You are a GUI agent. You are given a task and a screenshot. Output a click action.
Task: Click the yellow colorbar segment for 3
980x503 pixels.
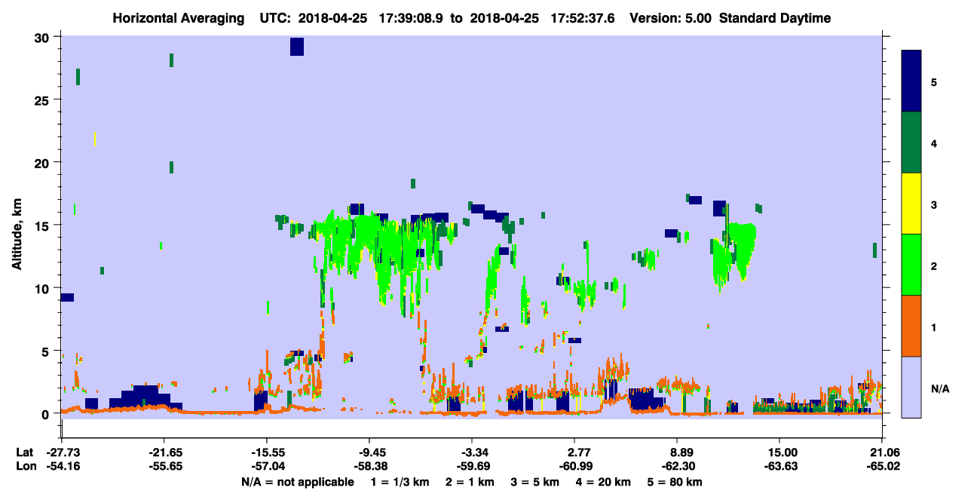[x=911, y=203]
